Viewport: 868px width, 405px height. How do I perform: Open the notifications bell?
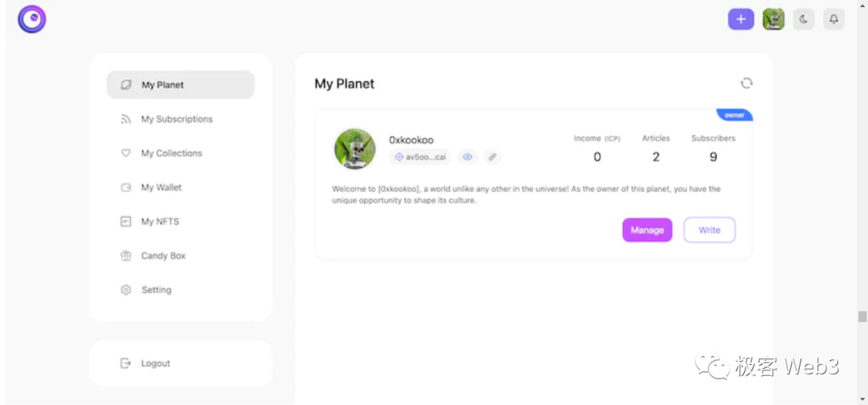click(x=834, y=19)
